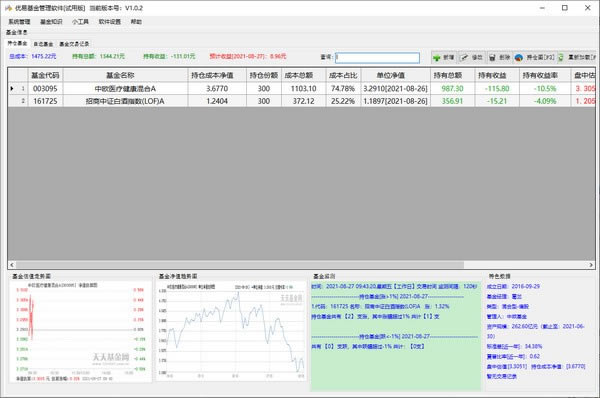This screenshot has width=600, height=398.
Task: Click the app logo in the title bar
Action: 8,8
